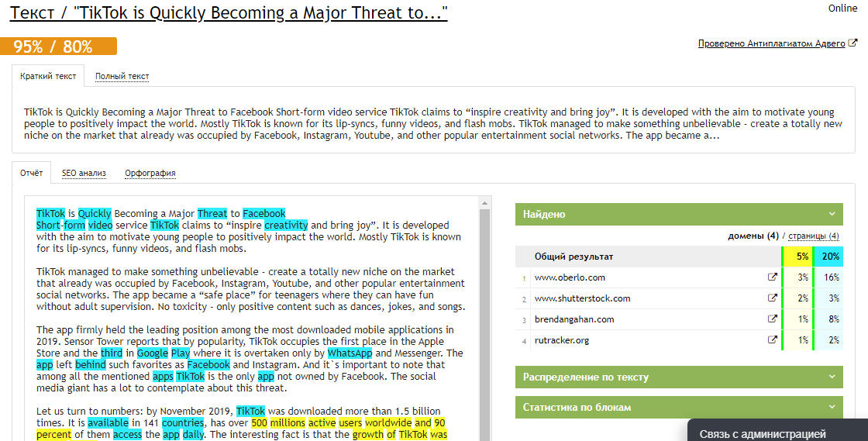Image resolution: width=868 pixels, height=441 pixels.
Task: Collapse the Найдено panel
Action: tap(679, 214)
